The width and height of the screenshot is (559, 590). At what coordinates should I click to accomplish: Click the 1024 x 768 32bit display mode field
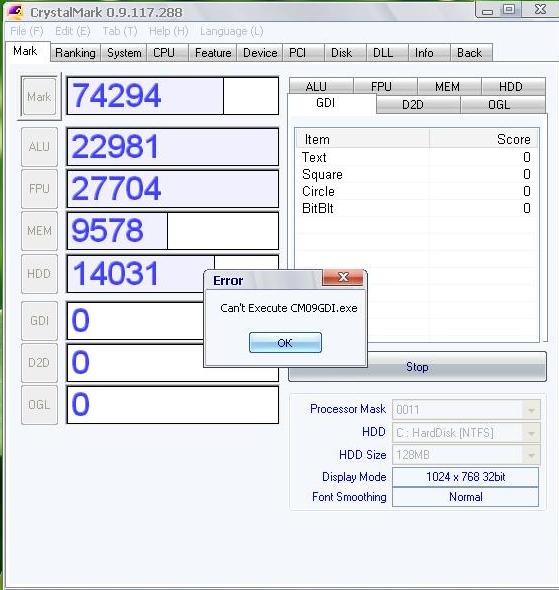pyautogui.click(x=465, y=477)
